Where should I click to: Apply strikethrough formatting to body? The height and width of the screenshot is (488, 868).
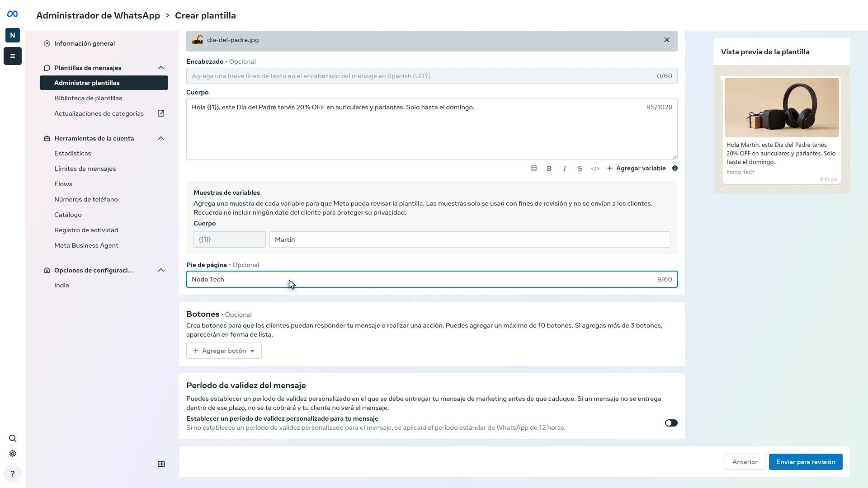coord(580,168)
